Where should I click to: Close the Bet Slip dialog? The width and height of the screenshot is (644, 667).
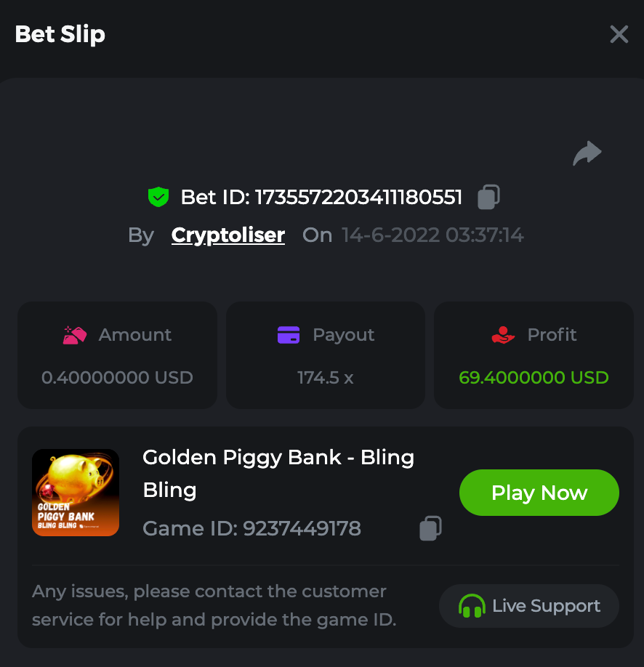pyautogui.click(x=619, y=34)
